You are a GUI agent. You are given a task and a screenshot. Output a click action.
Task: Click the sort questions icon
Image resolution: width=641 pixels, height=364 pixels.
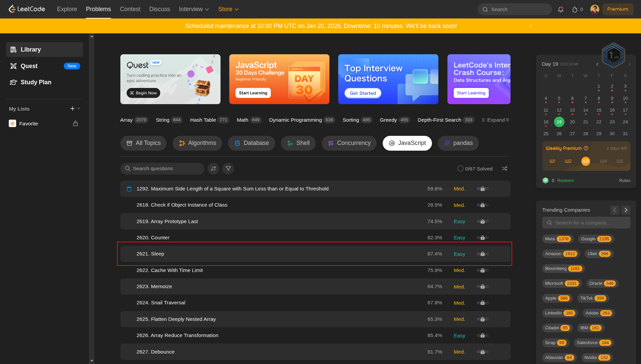click(213, 169)
